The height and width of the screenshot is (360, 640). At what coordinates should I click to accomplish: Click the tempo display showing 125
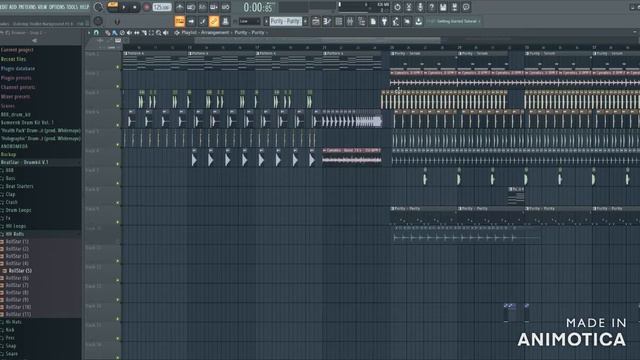coord(162,7)
